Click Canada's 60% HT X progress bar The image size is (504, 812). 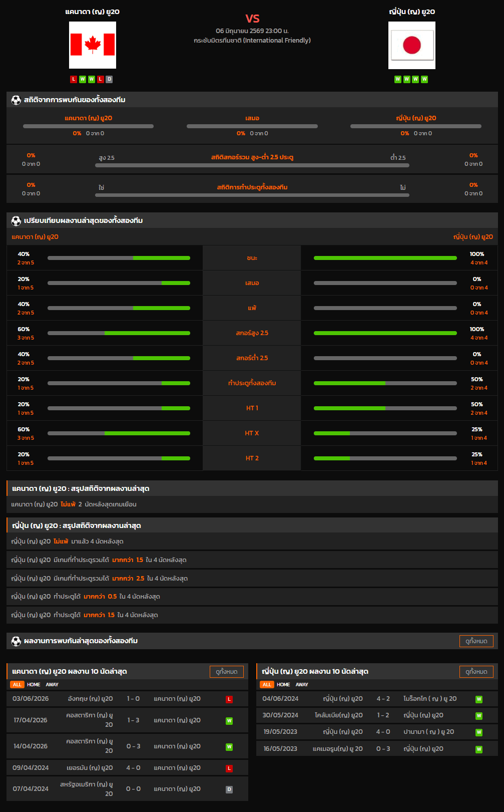click(x=119, y=433)
